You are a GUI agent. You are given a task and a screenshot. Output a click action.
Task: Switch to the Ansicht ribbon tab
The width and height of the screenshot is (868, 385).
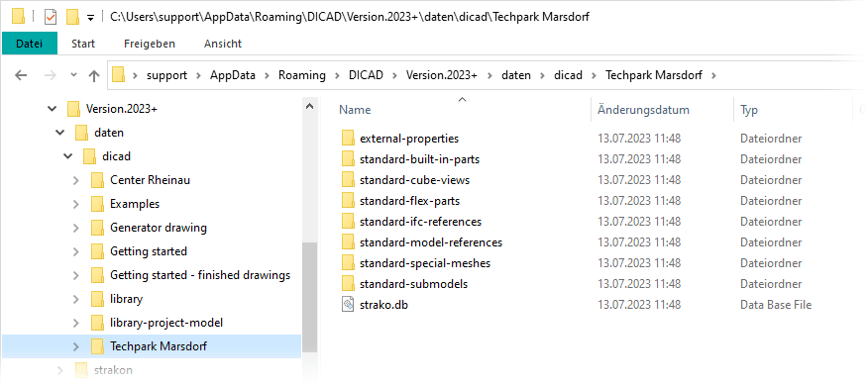point(223,44)
